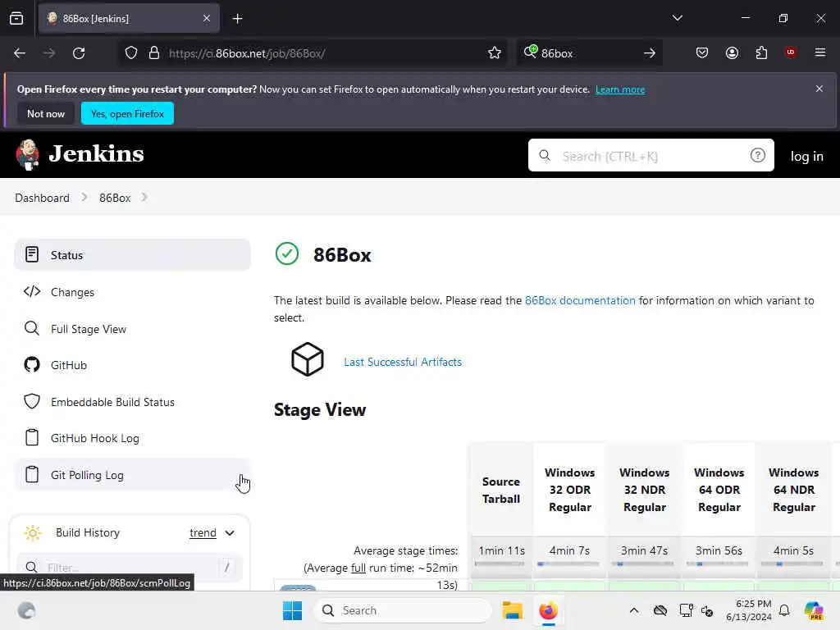Open the Firefox View tab icon

coord(16,19)
